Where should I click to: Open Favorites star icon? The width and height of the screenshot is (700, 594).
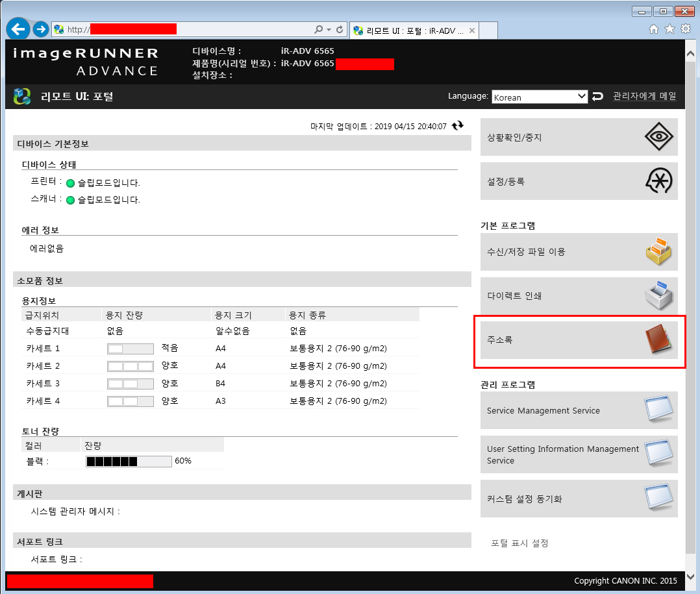point(669,29)
